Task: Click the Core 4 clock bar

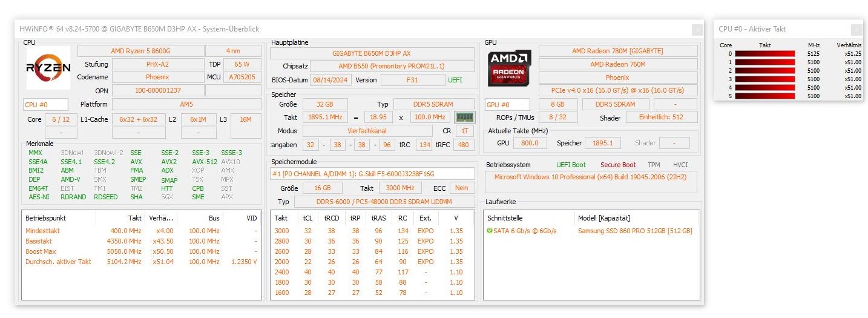Action: (764, 88)
